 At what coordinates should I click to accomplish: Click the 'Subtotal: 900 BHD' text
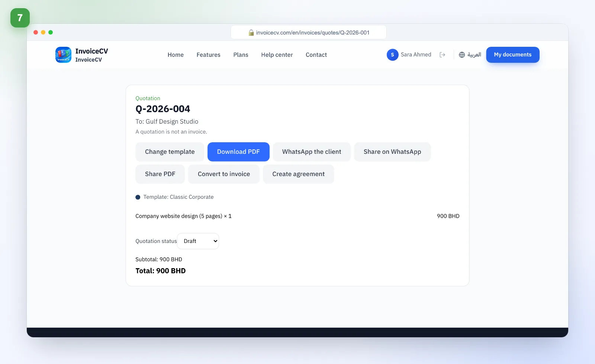(159, 259)
